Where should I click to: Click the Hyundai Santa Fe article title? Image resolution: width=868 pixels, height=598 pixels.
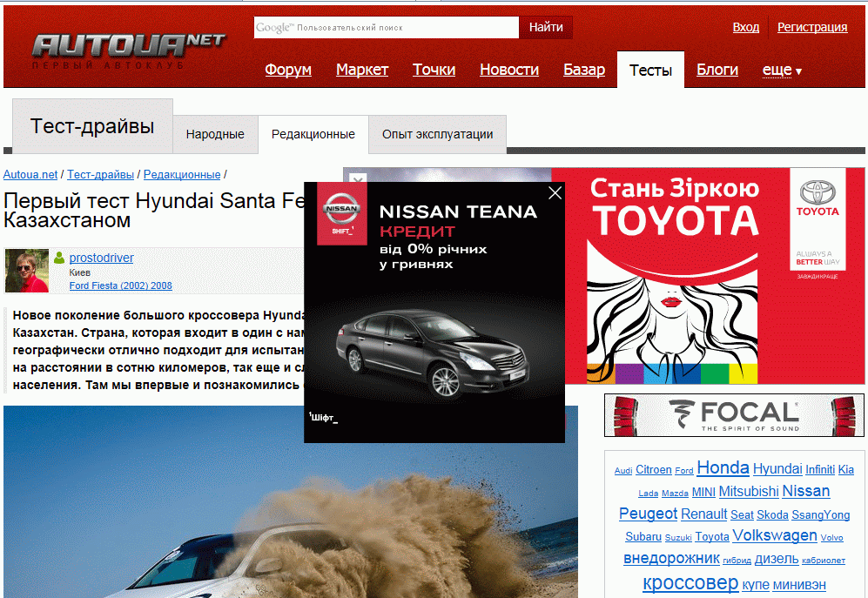coord(154,210)
